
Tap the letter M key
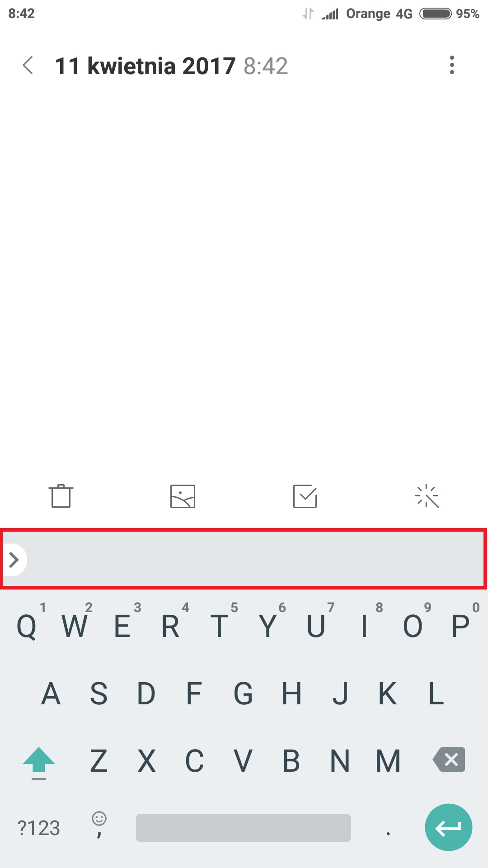[388, 761]
